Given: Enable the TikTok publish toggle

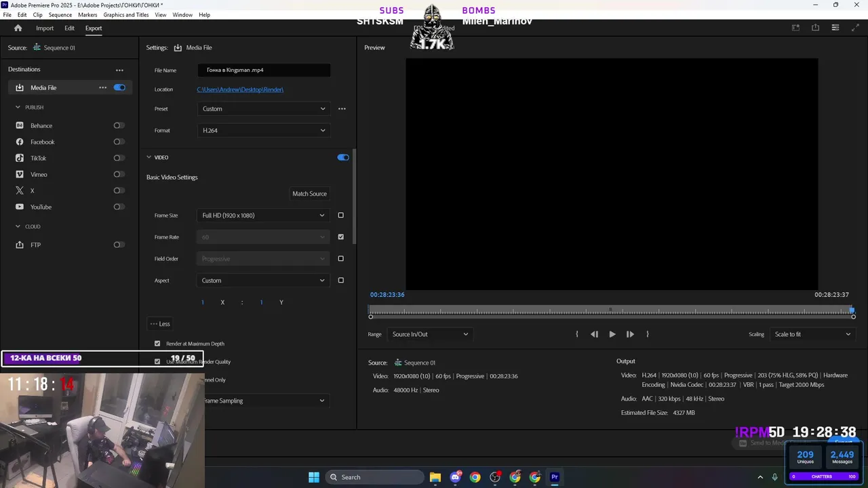Looking at the screenshot, I should tap(119, 158).
